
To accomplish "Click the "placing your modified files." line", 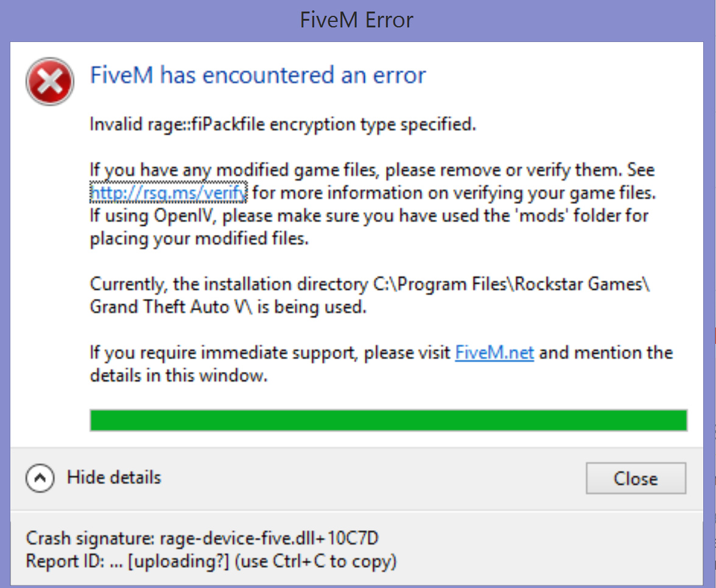I will point(199,239).
